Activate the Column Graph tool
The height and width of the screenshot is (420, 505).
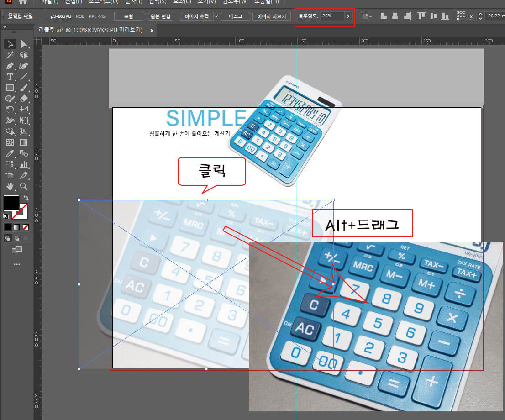pos(24,165)
